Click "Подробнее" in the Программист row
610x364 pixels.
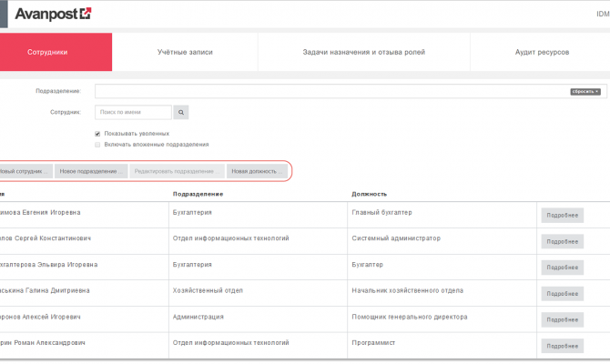tap(562, 346)
